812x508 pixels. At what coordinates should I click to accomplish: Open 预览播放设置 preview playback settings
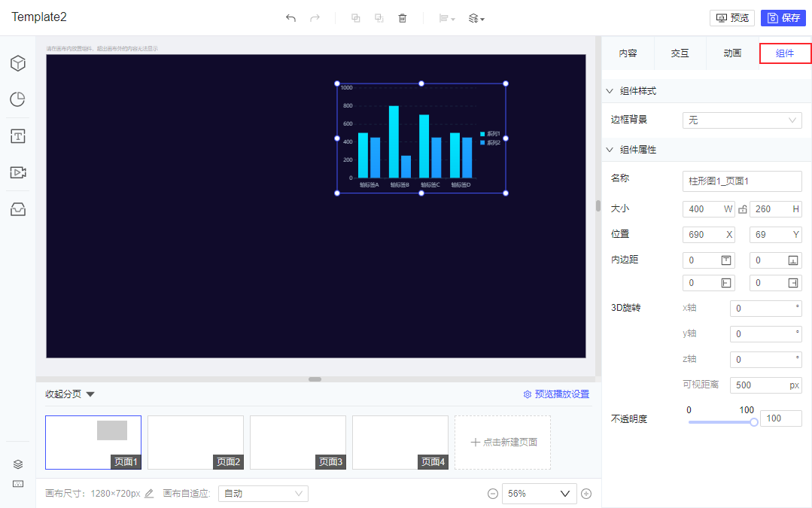coord(557,394)
